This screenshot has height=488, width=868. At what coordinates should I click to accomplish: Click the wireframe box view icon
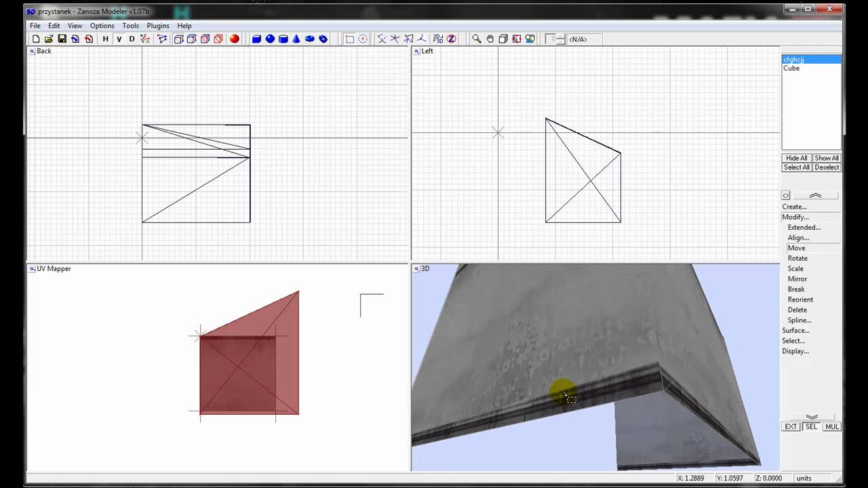[503, 39]
